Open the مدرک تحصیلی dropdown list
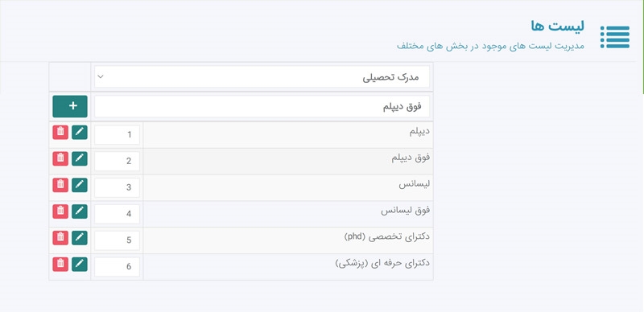The width and height of the screenshot is (644, 312). point(262,76)
